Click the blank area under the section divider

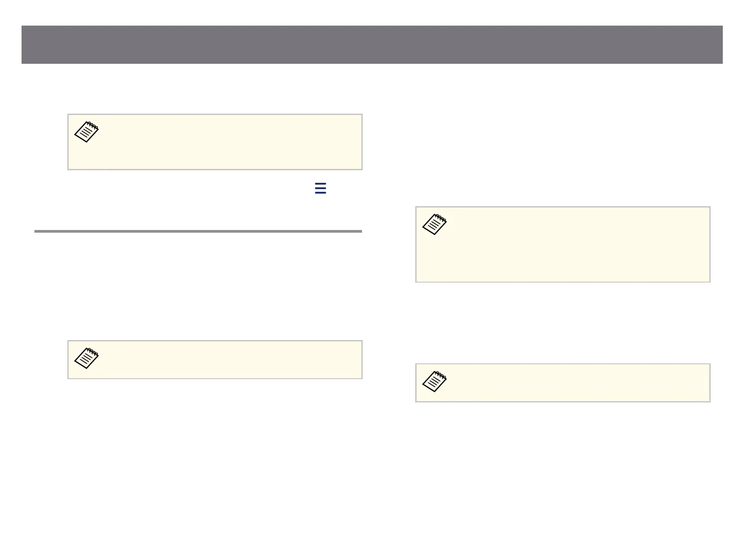click(198, 283)
